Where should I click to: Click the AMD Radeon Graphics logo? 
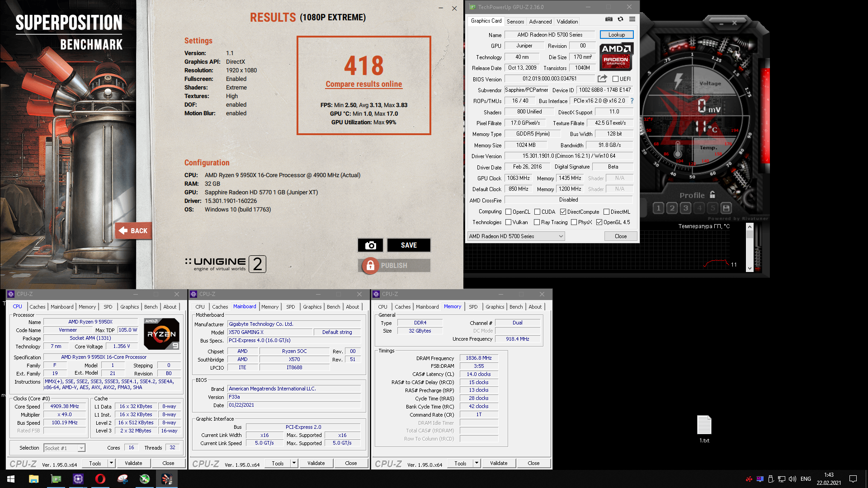616,56
